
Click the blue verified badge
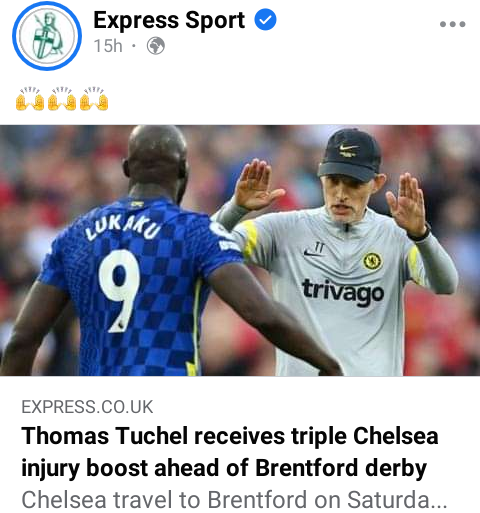265,20
